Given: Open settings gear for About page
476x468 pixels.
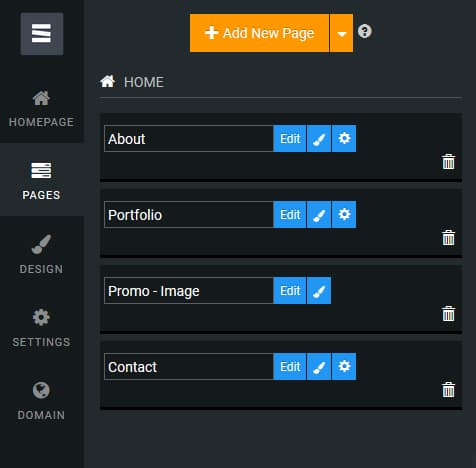Looking at the screenshot, I should click(x=344, y=139).
